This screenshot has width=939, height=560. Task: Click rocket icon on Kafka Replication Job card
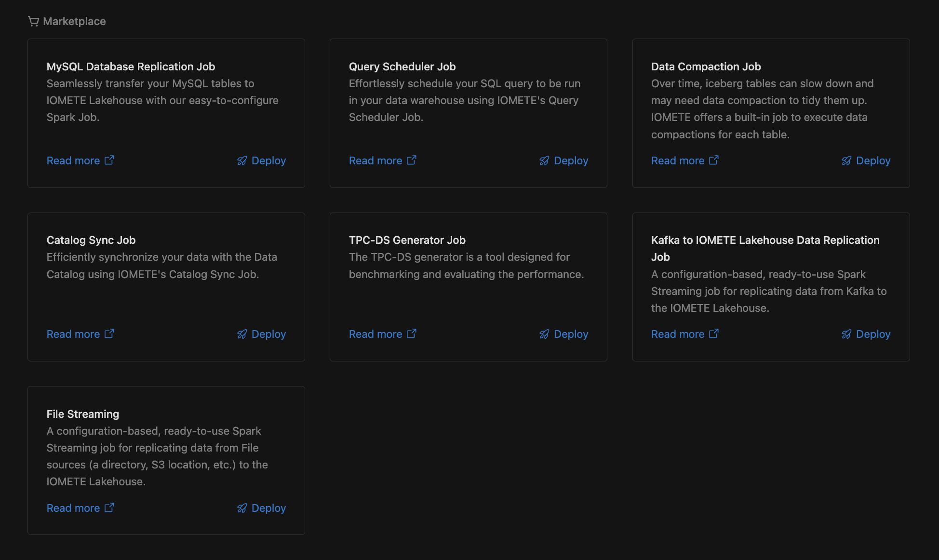[x=846, y=334]
